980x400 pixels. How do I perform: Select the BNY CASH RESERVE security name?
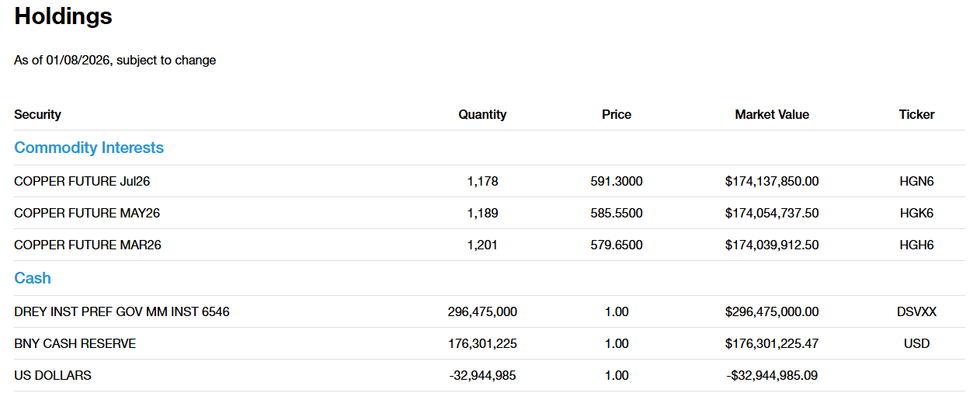(x=75, y=343)
